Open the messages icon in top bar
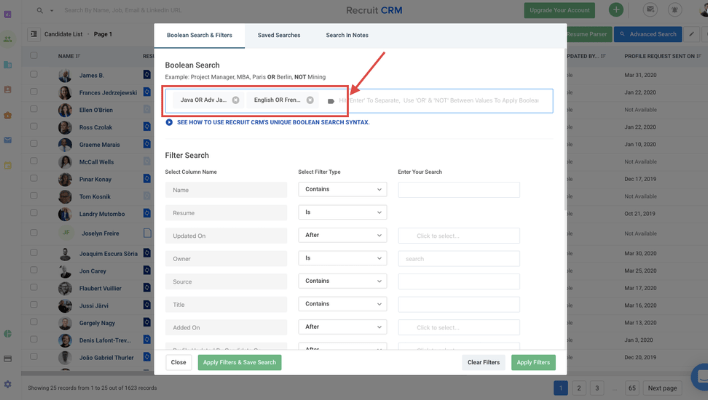The width and height of the screenshot is (708, 400). 650,10
